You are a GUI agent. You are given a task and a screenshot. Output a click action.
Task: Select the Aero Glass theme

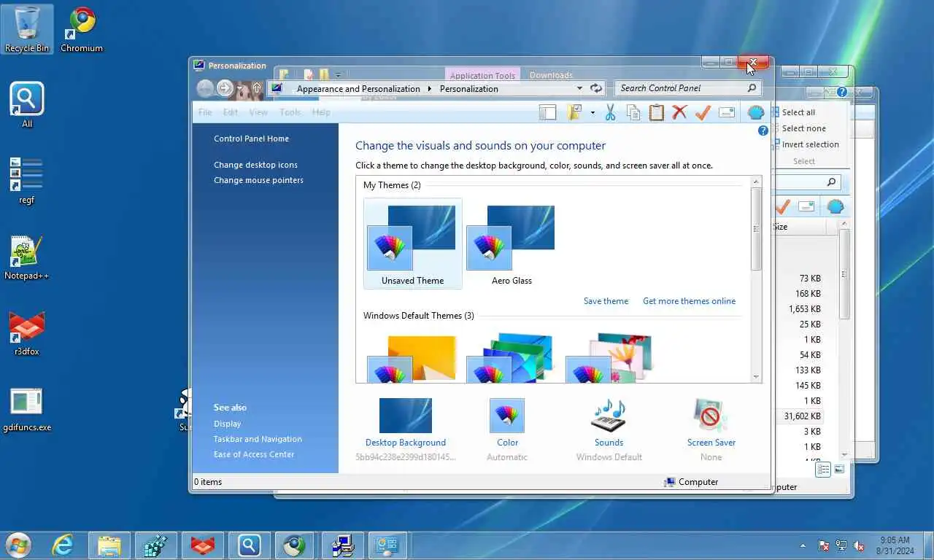(512, 244)
